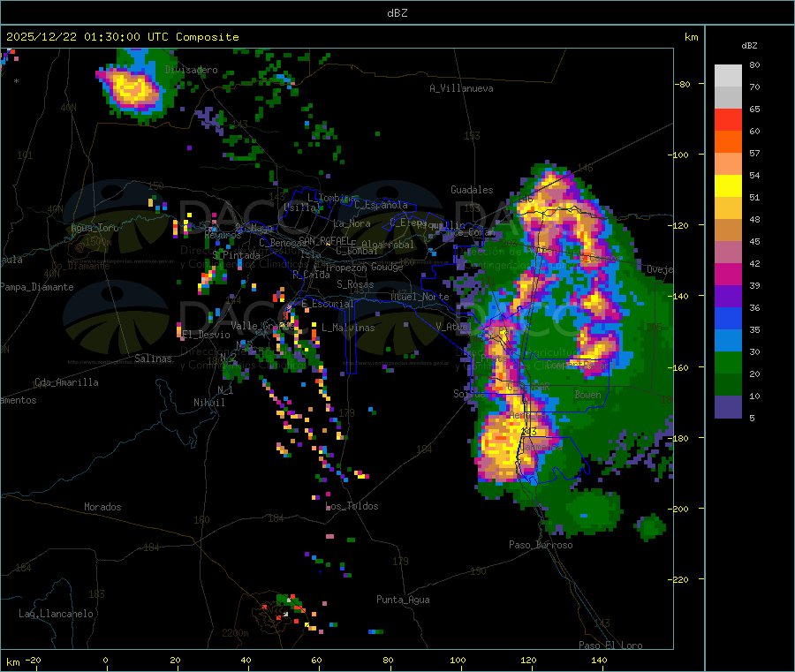This screenshot has width=795, height=672.
Task: Select the 'La_Nora' map label
Action: (x=352, y=223)
